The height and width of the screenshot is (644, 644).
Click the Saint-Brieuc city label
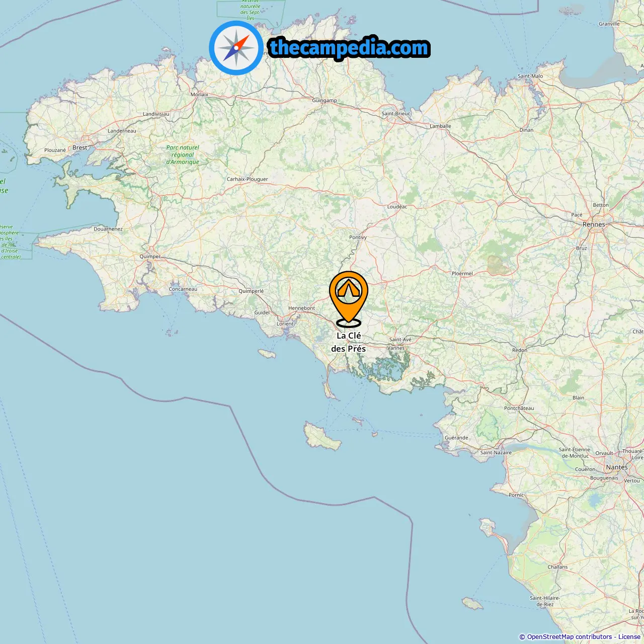[x=396, y=113]
